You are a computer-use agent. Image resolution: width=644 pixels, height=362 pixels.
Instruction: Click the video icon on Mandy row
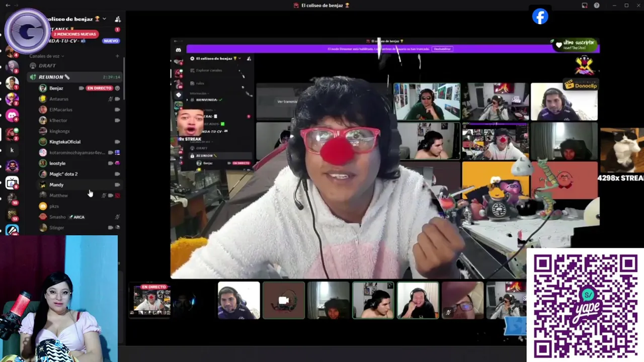point(117,185)
